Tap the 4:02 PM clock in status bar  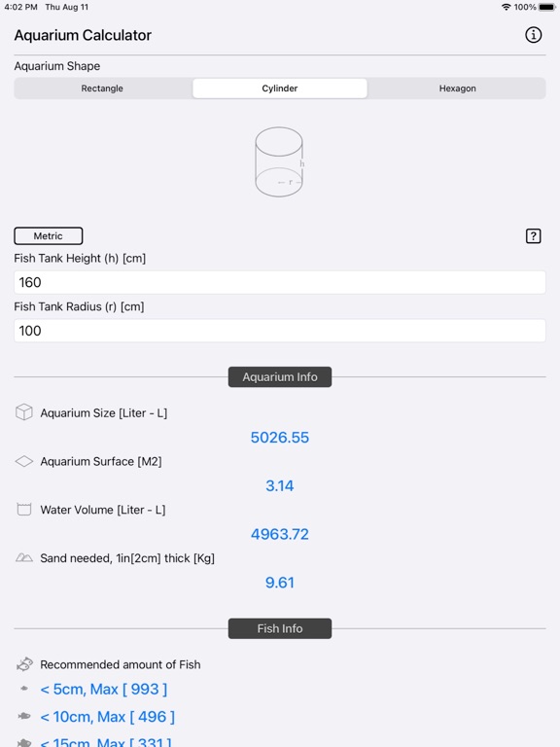point(20,7)
